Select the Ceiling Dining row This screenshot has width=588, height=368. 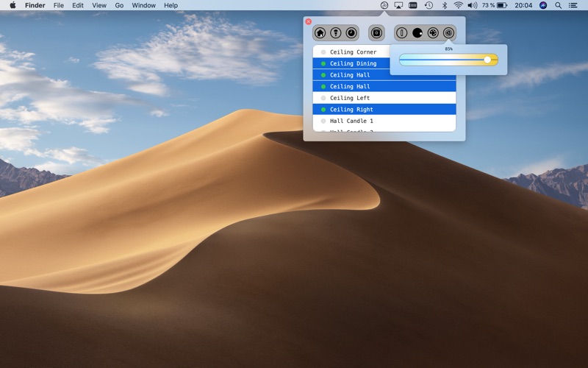(351, 63)
